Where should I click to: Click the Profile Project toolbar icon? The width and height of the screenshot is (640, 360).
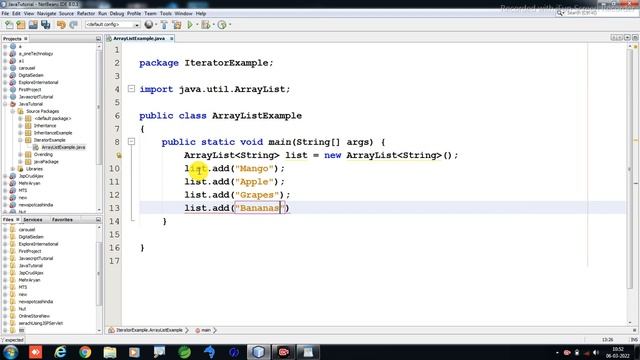(222, 25)
